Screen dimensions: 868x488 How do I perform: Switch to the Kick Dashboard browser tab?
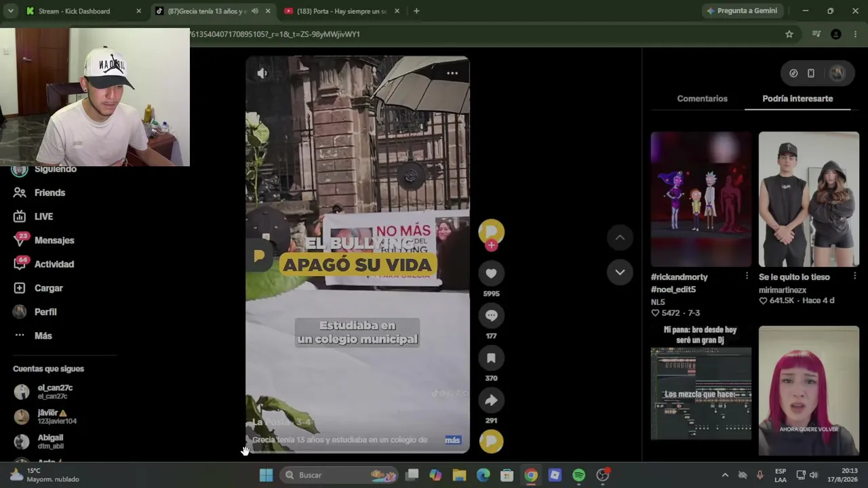coord(75,11)
